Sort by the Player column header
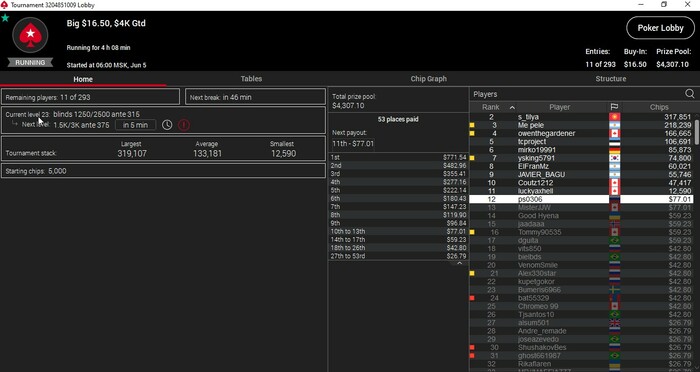 pos(559,107)
